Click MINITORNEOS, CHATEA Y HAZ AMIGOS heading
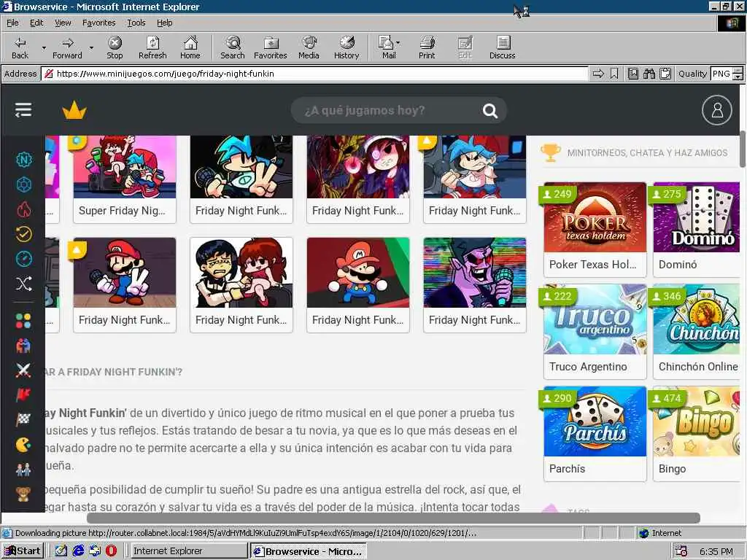The height and width of the screenshot is (560, 747). click(x=648, y=153)
